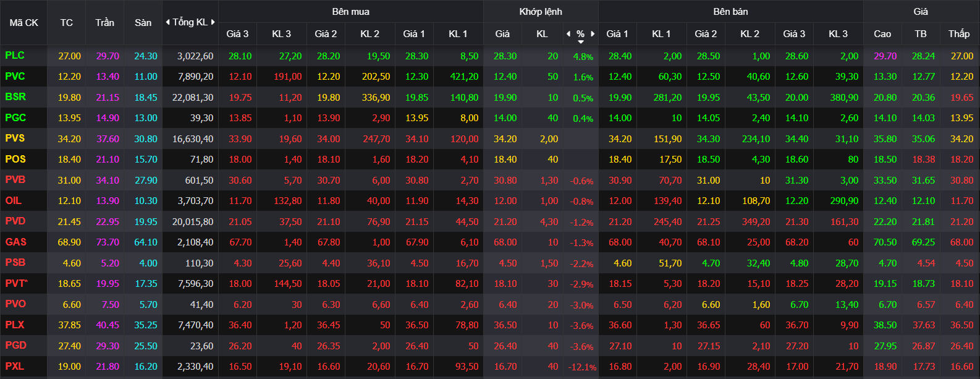
Task: Open the PVC stock symbol
Action: pos(15,76)
